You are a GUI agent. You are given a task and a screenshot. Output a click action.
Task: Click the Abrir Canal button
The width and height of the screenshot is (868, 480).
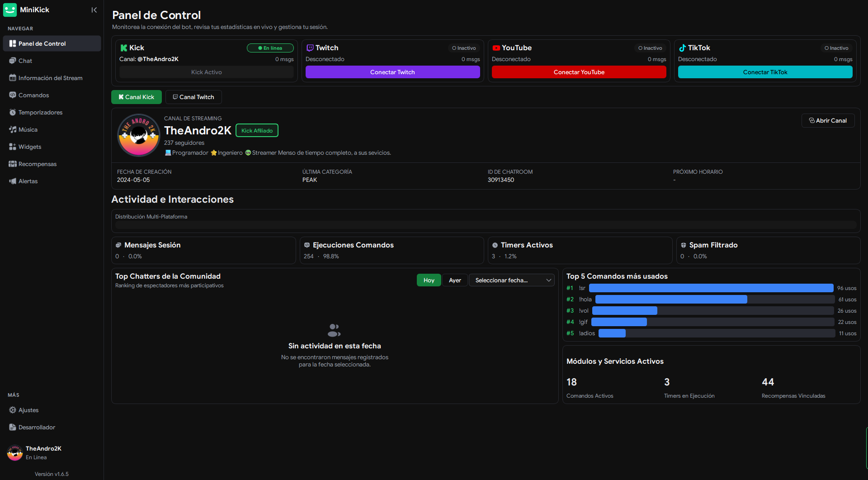coord(828,120)
